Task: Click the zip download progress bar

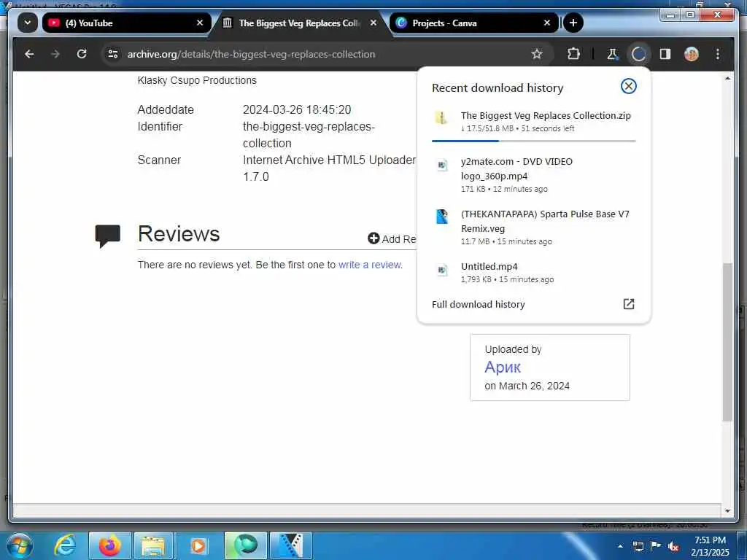Action: (533, 141)
